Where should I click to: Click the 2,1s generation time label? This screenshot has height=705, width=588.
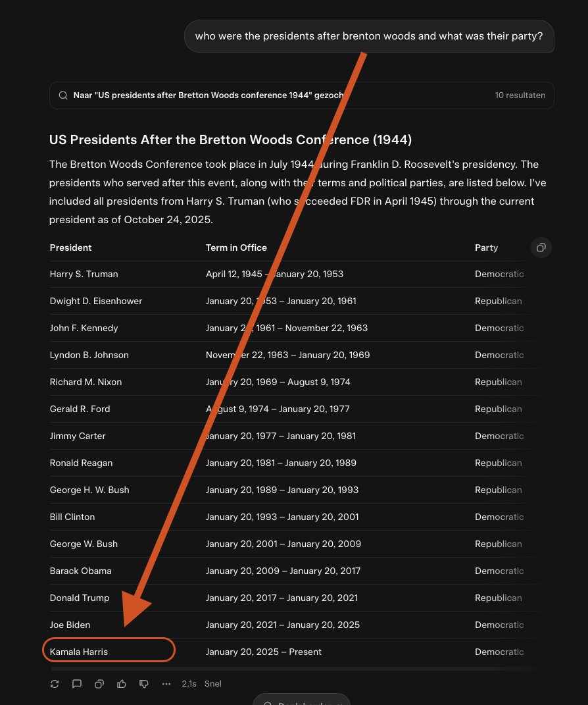click(x=188, y=684)
